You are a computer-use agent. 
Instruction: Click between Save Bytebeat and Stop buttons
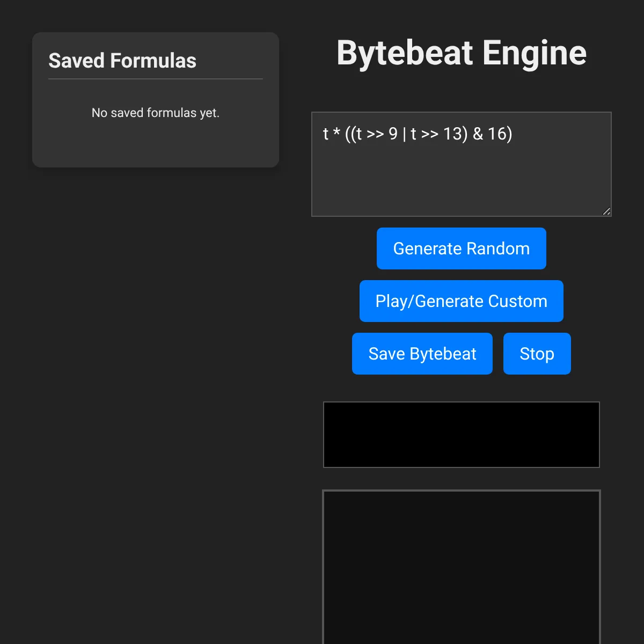coord(498,353)
